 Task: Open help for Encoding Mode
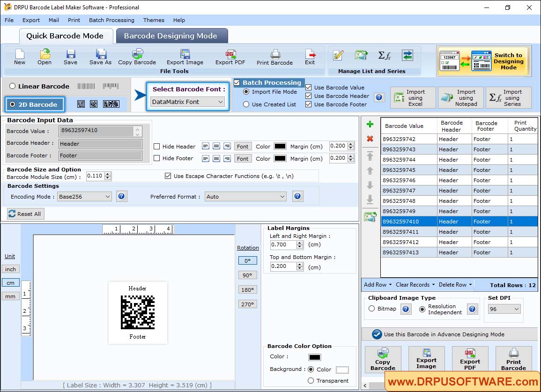tap(121, 196)
